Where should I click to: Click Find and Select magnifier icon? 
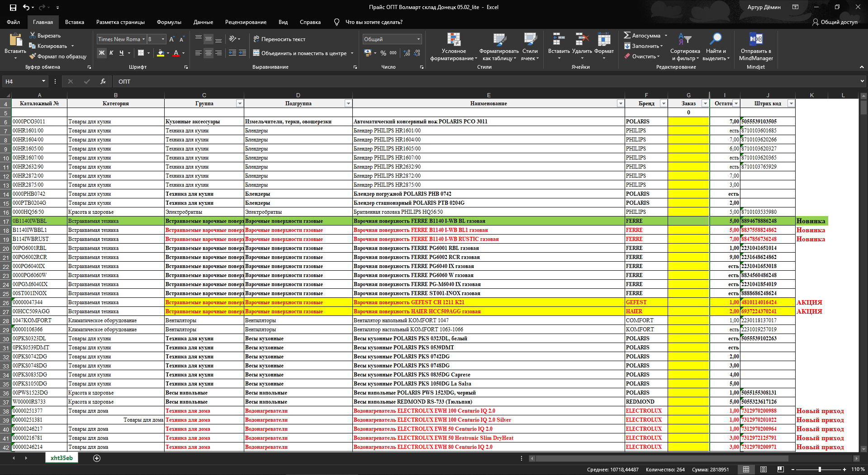(x=716, y=39)
